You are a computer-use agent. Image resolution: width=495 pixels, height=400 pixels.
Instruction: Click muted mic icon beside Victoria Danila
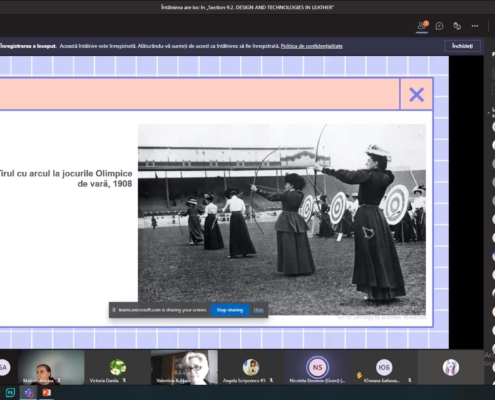(124, 380)
